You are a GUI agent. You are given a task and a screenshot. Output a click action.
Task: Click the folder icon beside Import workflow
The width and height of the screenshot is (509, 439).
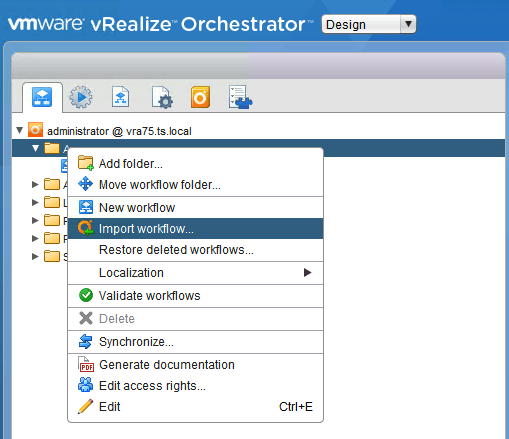tap(52, 220)
